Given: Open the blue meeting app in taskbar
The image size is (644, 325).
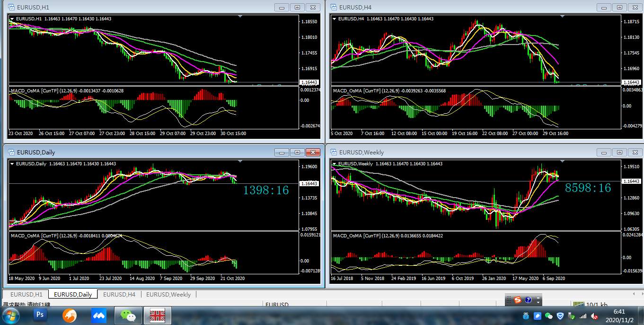Looking at the screenshot, I should (99, 315).
